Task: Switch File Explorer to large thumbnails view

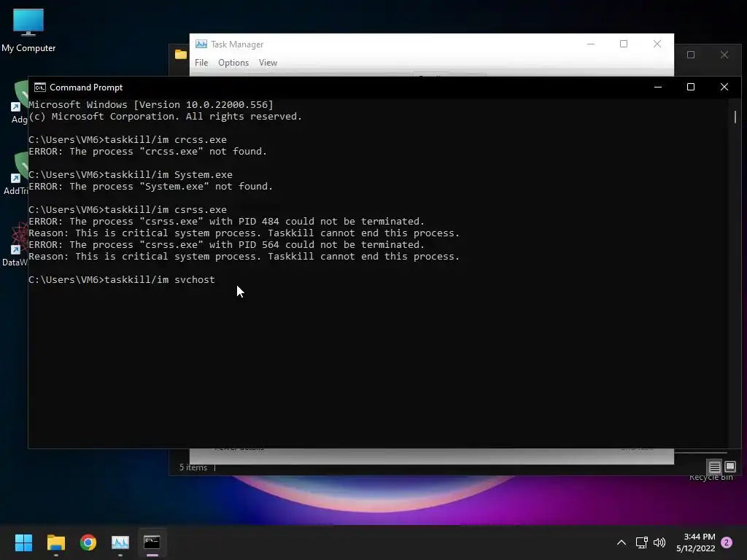Action: (729, 467)
